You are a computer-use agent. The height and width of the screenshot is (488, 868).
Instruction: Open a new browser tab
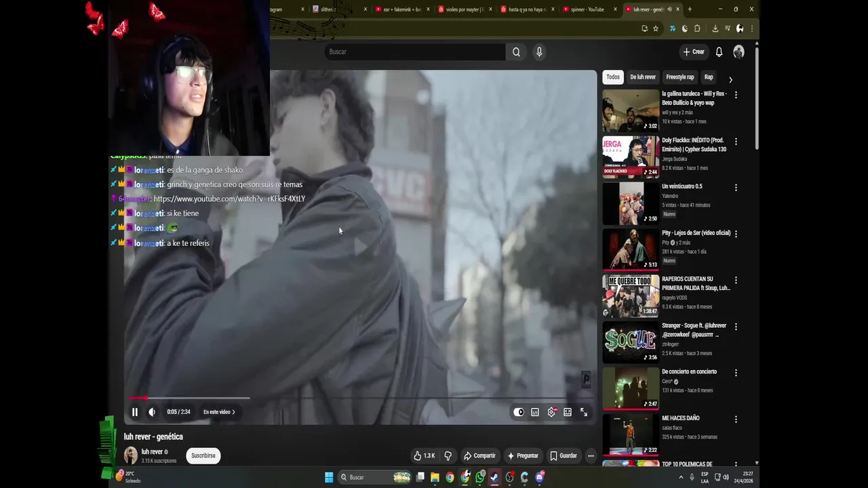point(690,9)
